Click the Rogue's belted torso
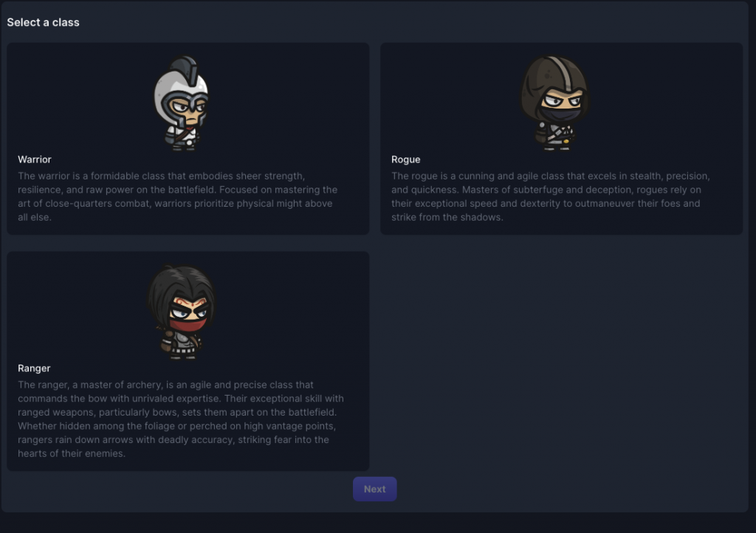The width and height of the screenshot is (756, 533). pos(555,135)
